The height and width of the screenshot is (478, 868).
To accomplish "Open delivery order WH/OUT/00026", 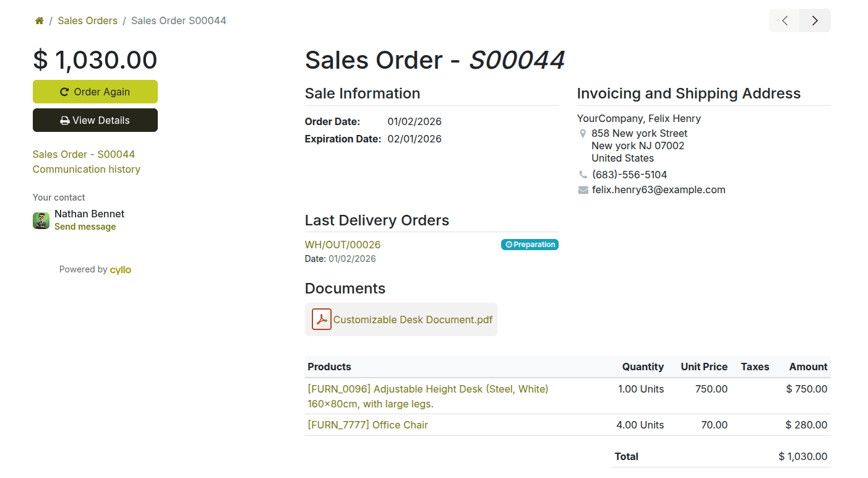I will point(343,245).
